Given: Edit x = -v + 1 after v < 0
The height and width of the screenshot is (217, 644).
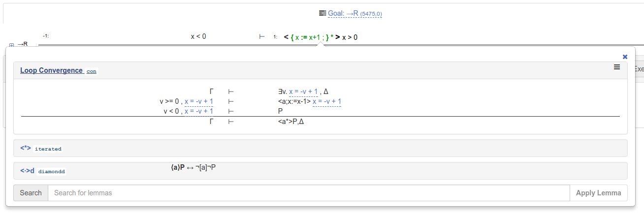Looking at the screenshot, I should (199, 111).
